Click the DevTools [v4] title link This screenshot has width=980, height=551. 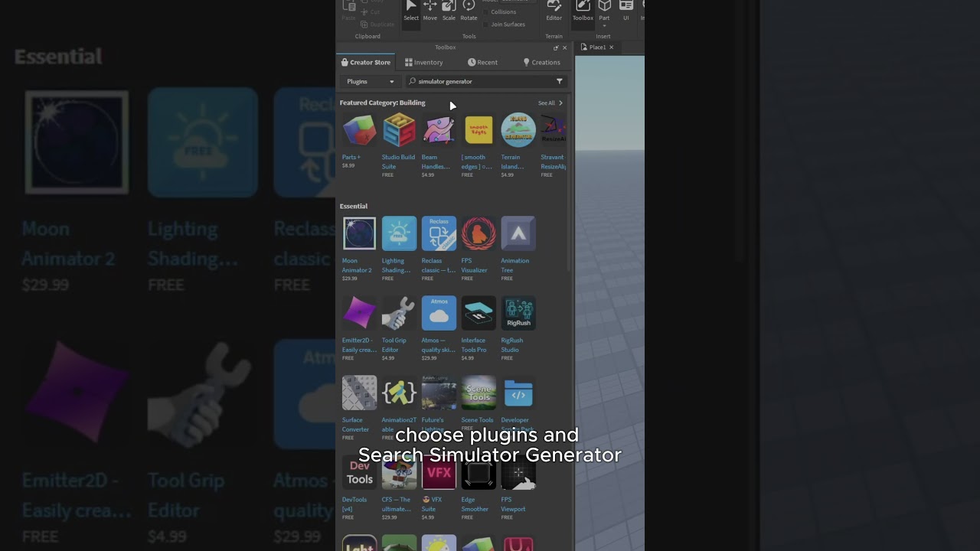(354, 504)
